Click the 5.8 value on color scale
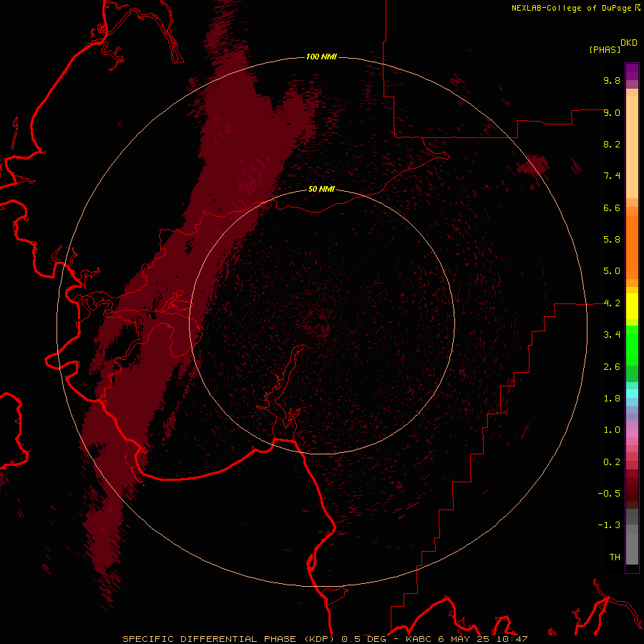Image resolution: width=644 pixels, height=644 pixels. coord(612,240)
